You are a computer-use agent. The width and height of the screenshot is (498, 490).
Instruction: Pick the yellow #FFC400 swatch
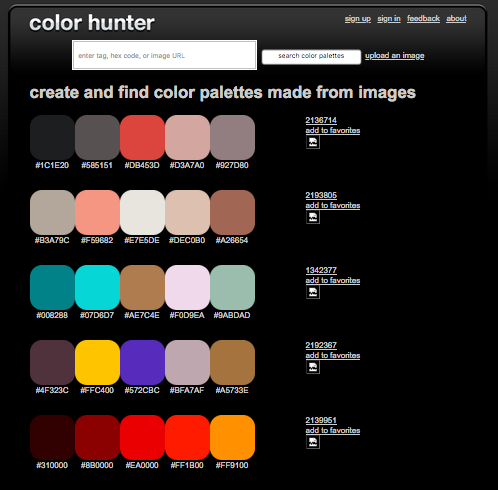pos(97,362)
